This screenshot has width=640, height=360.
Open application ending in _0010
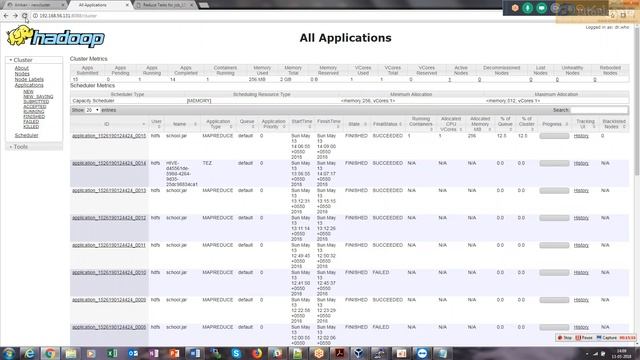click(109, 273)
